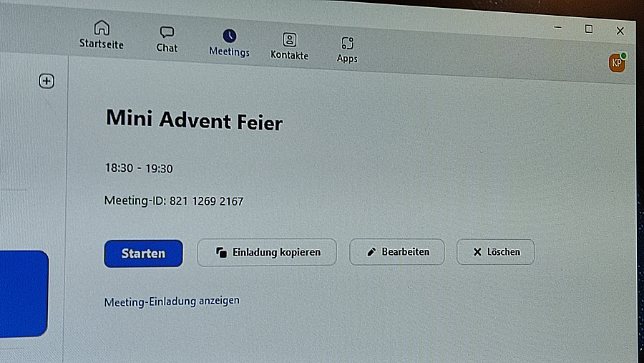The width and height of the screenshot is (644, 363).
Task: Click the 18:30 - 19:30 time range
Action: (139, 168)
